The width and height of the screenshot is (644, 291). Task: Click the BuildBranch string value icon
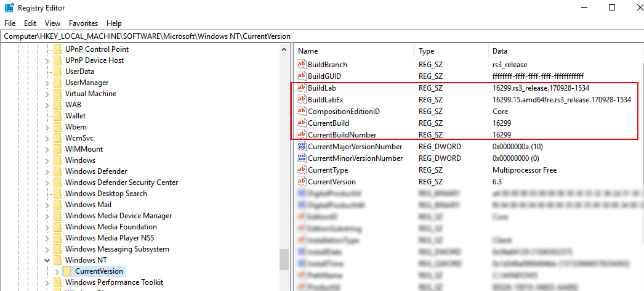coord(302,65)
